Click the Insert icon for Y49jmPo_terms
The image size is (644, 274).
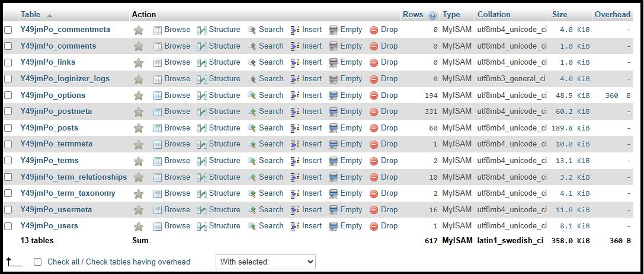pyautogui.click(x=295, y=161)
